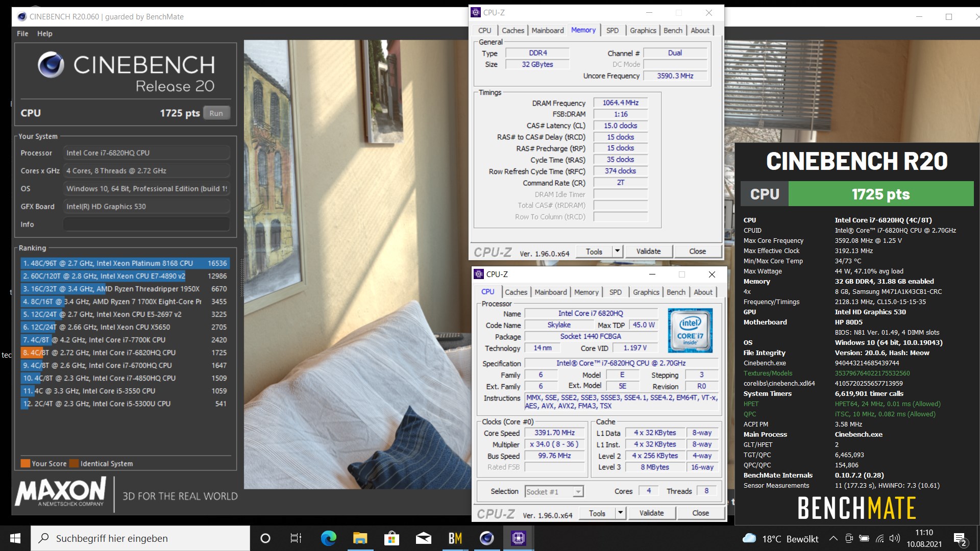Open About tab in lower CPU-Z window
980x551 pixels.
point(703,292)
